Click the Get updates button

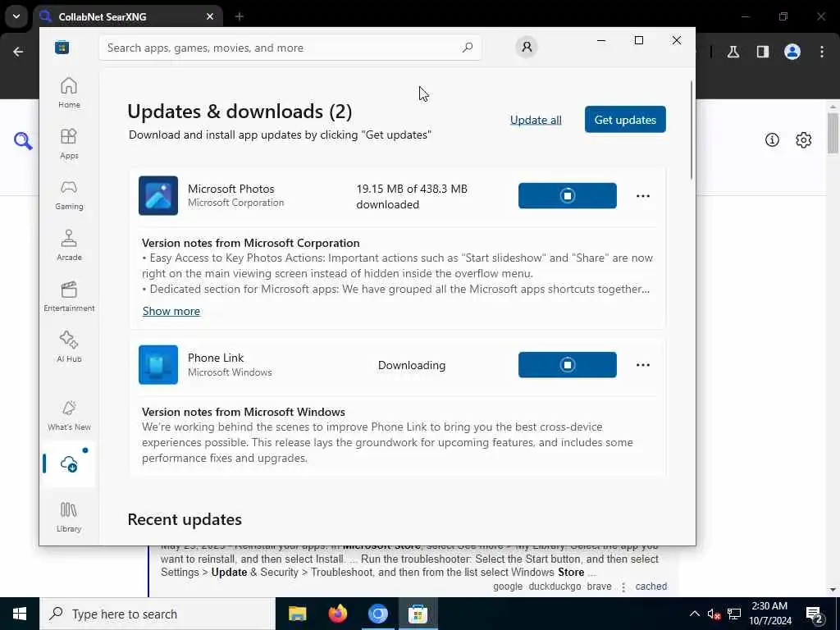click(x=625, y=120)
